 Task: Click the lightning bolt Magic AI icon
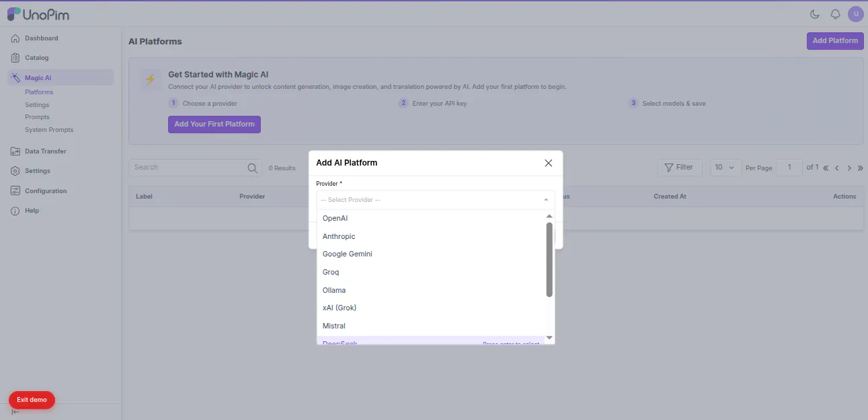point(151,79)
